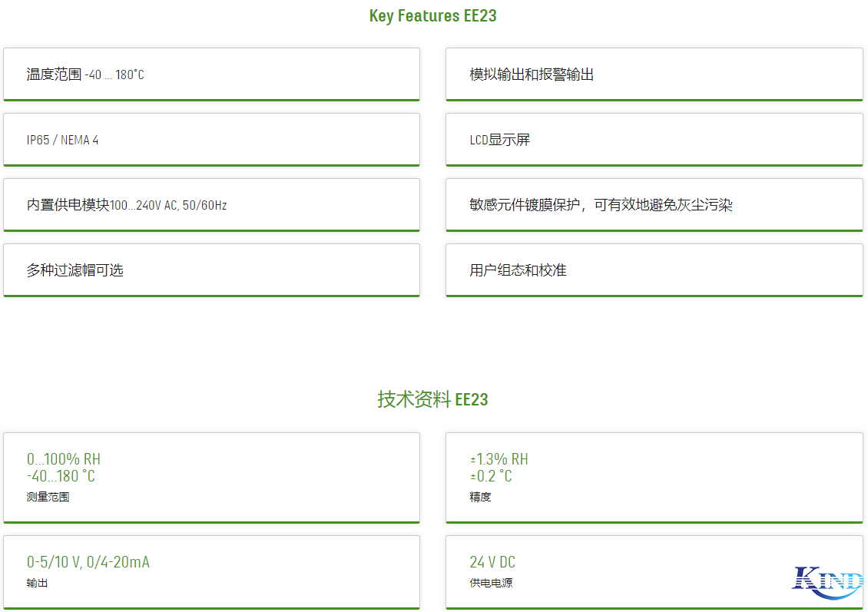Click the Key Features EE23 heading
The image size is (868, 612).
[432, 15]
